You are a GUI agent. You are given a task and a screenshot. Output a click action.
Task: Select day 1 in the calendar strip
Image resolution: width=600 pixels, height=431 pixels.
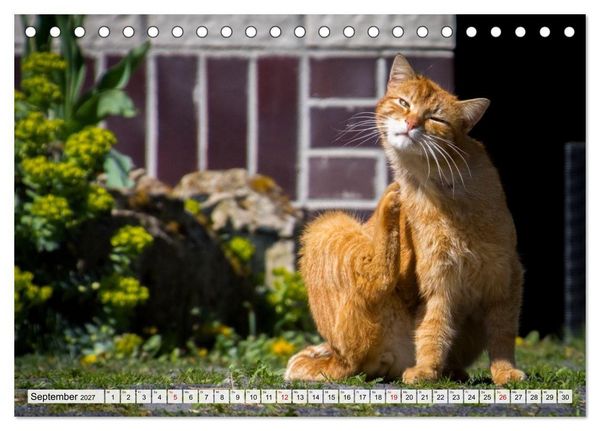112,397
